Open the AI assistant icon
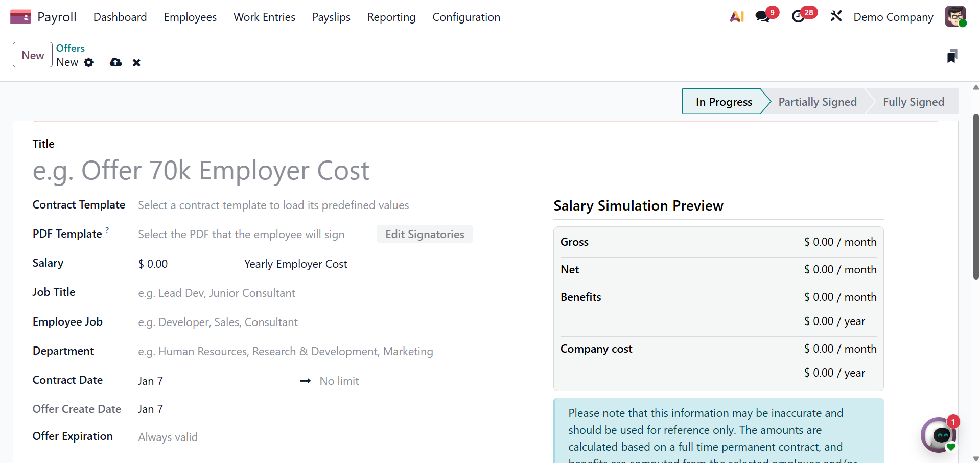Screen dimensions: 980x463 point(736,17)
